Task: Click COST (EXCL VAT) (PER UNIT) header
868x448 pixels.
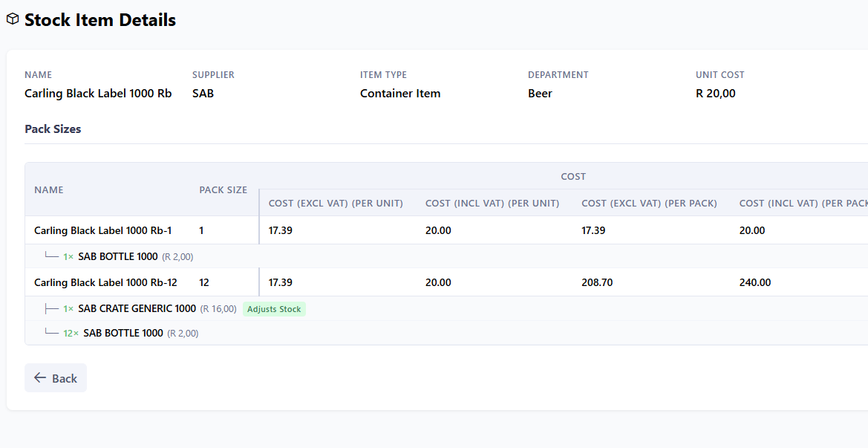Action: coord(336,204)
